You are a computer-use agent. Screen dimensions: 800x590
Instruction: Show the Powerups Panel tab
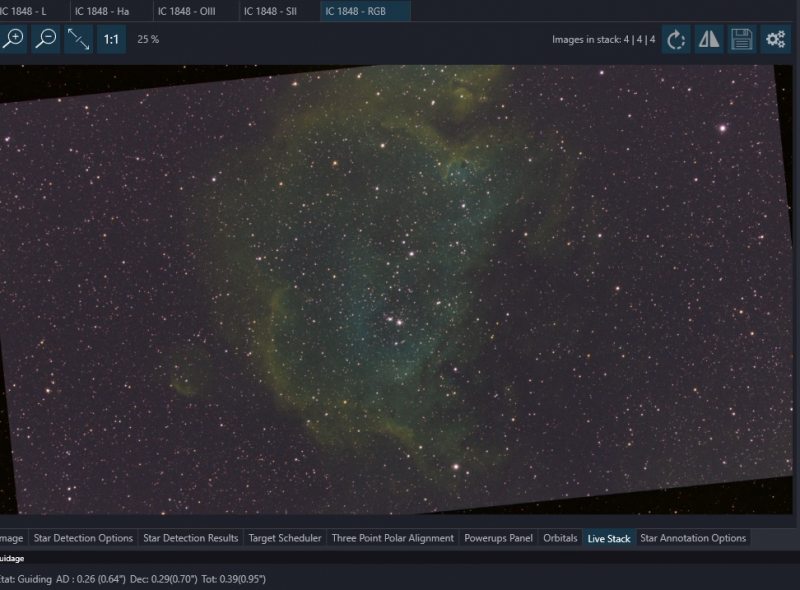pyautogui.click(x=498, y=538)
